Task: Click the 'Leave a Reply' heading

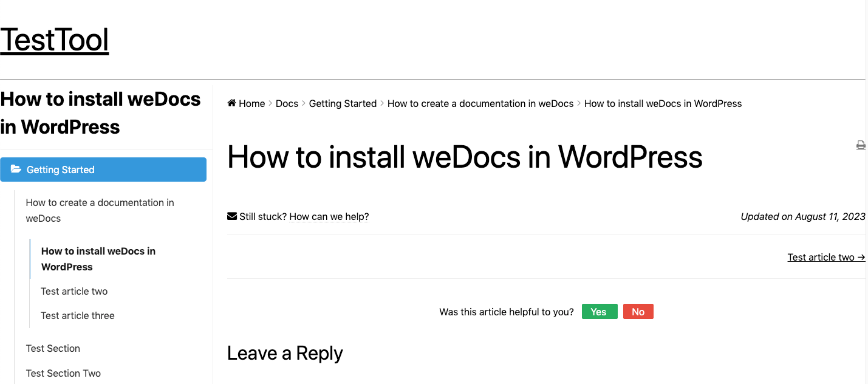Action: click(285, 353)
